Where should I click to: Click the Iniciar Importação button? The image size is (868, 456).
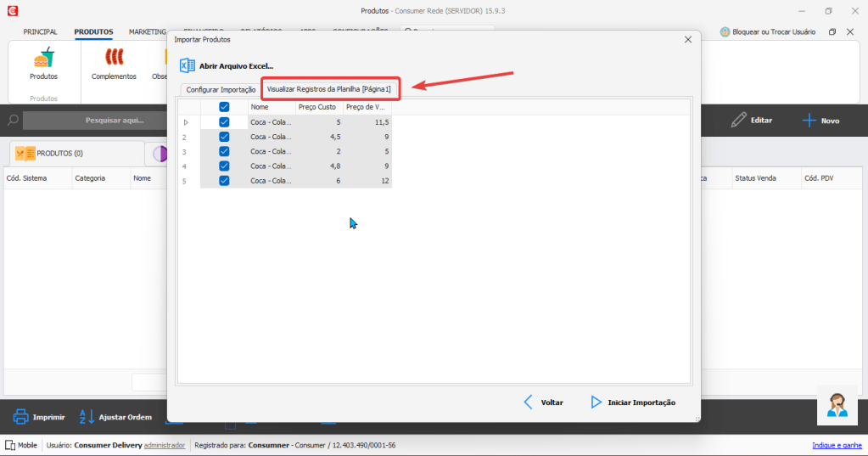point(633,403)
